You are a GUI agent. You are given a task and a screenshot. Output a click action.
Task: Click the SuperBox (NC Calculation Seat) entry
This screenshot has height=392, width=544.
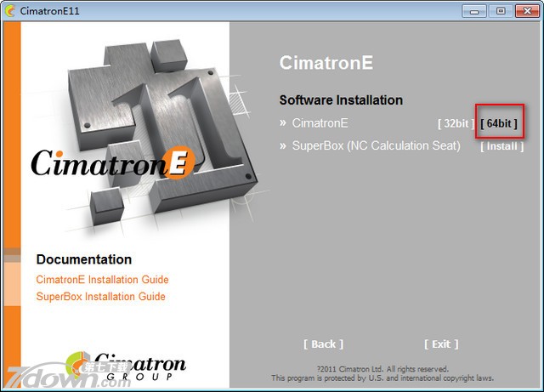[x=376, y=145]
